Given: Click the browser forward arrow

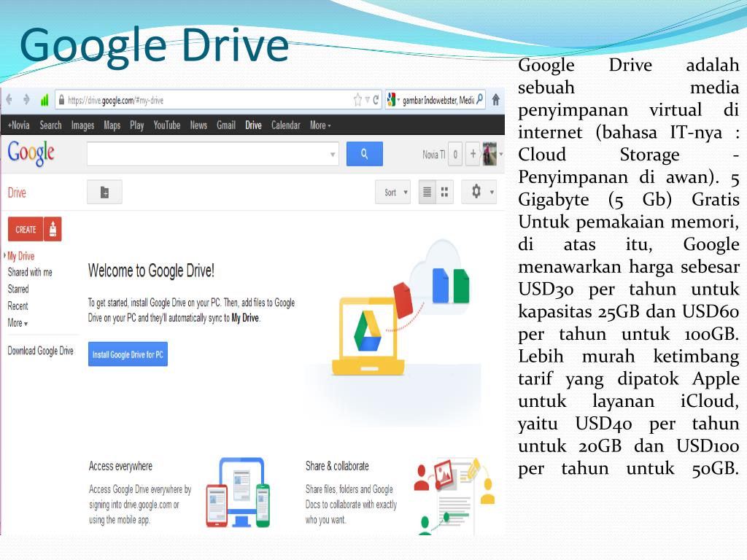Looking at the screenshot, I should pyautogui.click(x=26, y=100).
